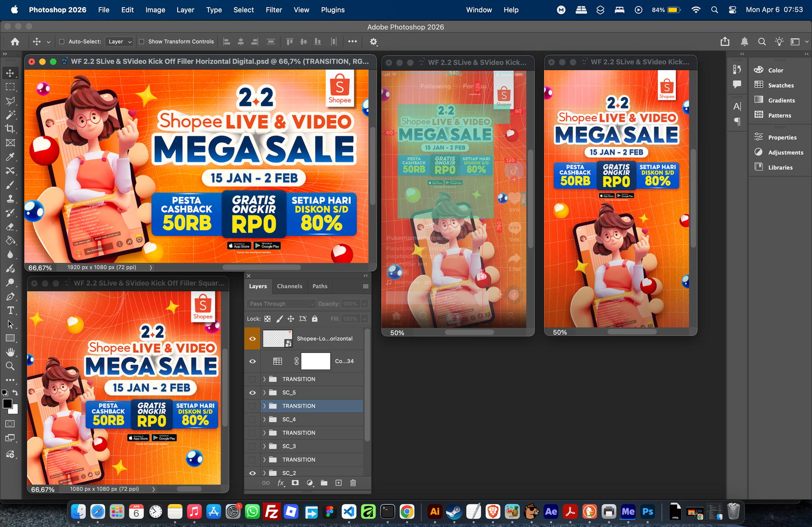Image resolution: width=812 pixels, height=527 pixels.
Task: Open the Window menu
Action: [x=479, y=10]
